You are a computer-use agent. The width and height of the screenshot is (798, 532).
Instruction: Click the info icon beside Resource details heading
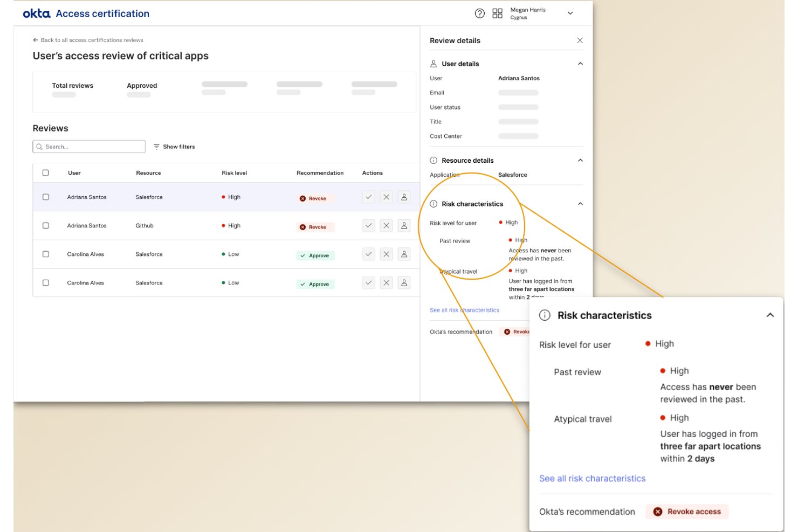434,161
